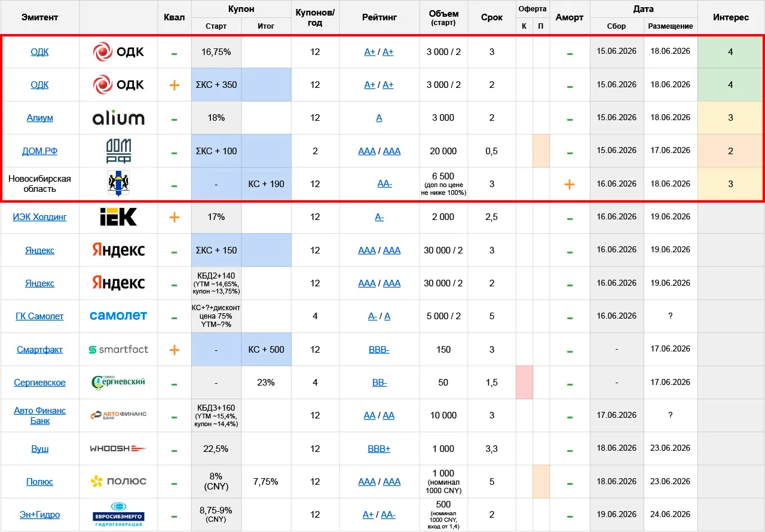Click the Купонов/год column header
The image size is (765, 532).
pos(315,18)
